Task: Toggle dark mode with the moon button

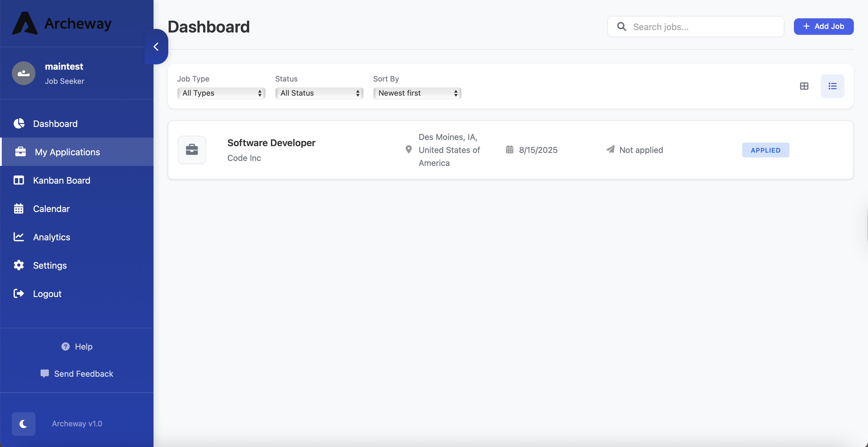Action: point(23,424)
